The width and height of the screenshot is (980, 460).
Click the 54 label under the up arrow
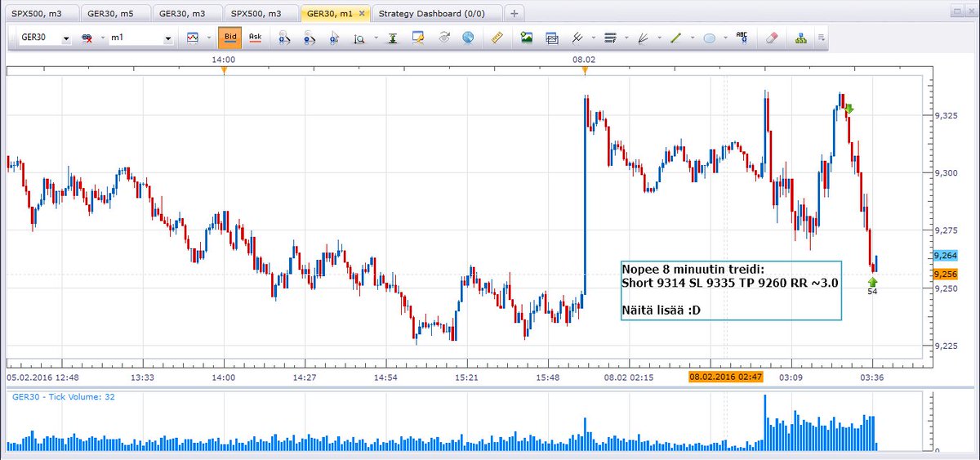pyautogui.click(x=872, y=292)
